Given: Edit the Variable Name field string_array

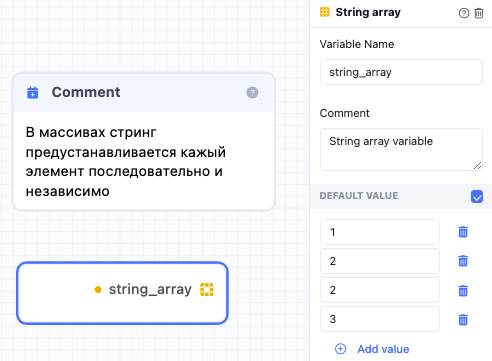Looking at the screenshot, I should pyautogui.click(x=401, y=72).
